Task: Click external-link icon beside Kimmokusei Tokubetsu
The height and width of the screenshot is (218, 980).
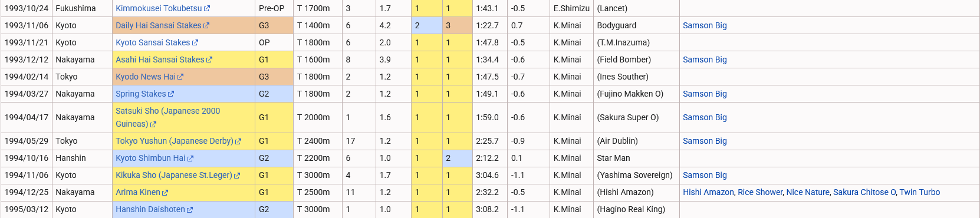Action: tap(207, 9)
